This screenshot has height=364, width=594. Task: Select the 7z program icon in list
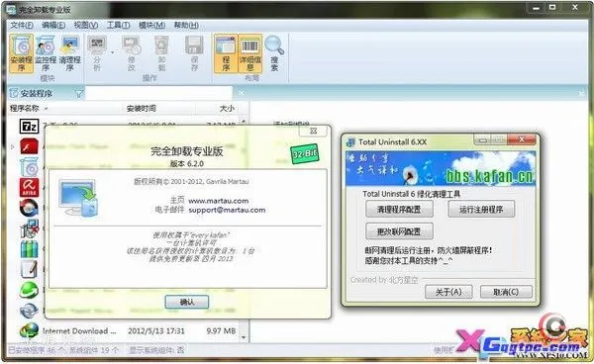[x=29, y=126]
